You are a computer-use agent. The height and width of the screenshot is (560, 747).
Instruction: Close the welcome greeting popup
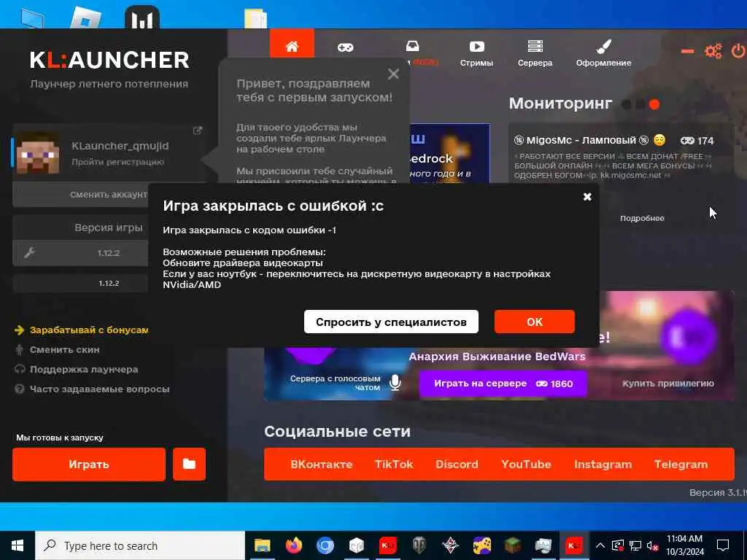click(x=393, y=74)
